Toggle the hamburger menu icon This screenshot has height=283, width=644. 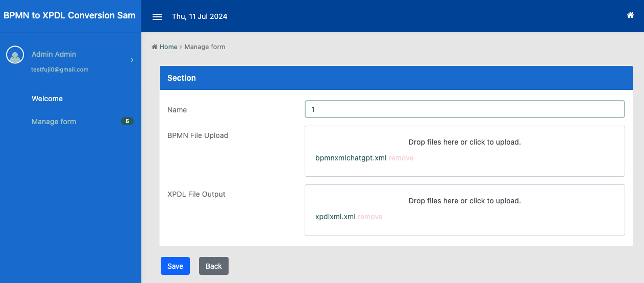click(157, 16)
